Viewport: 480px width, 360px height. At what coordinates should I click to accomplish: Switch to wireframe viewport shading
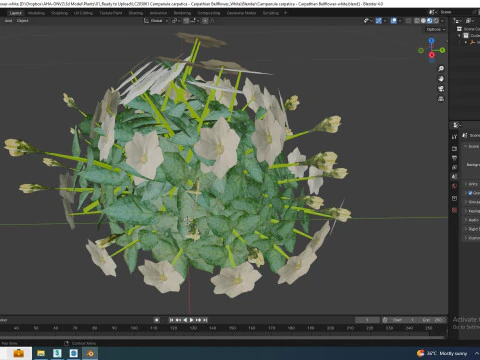pos(417,21)
